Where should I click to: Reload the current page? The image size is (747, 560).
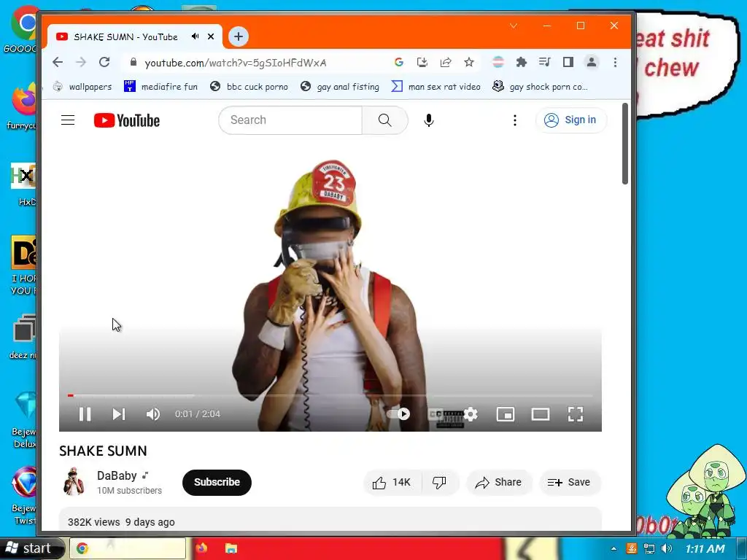pyautogui.click(x=104, y=63)
